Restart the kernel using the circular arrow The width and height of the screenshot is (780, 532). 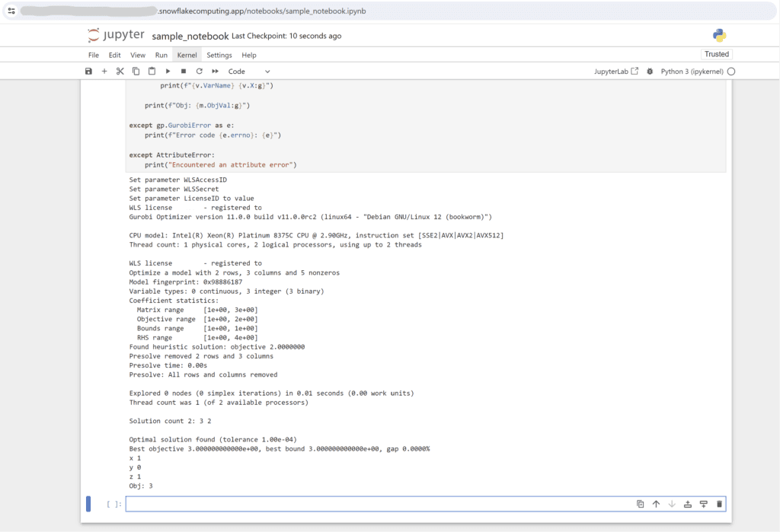200,71
